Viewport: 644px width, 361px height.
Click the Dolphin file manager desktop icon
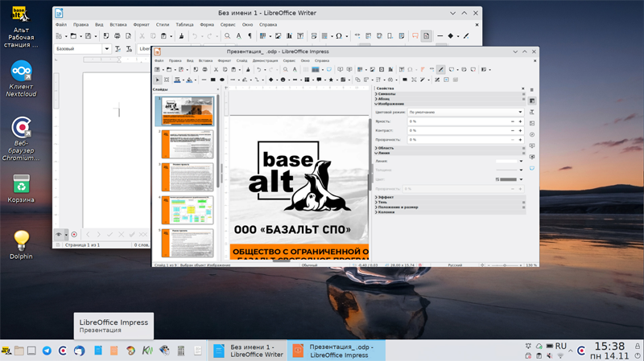click(21, 240)
